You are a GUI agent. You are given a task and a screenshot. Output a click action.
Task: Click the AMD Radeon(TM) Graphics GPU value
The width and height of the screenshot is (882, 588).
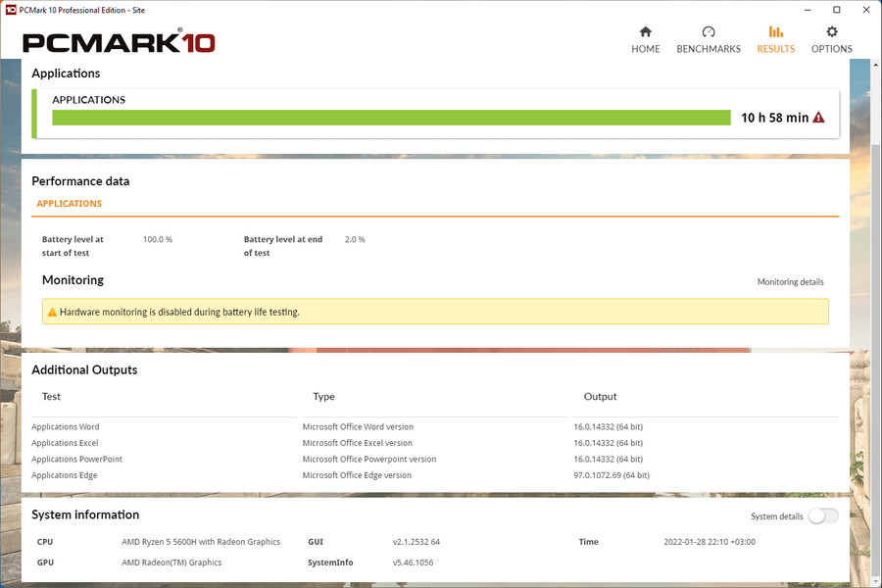[171, 563]
